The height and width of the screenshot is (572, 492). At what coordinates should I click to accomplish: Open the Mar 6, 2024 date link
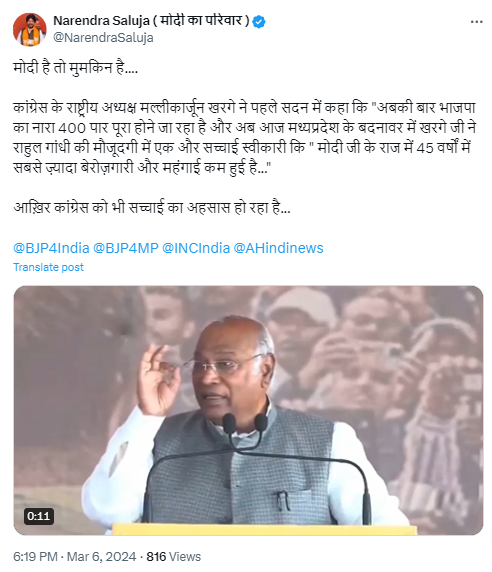coord(101,557)
